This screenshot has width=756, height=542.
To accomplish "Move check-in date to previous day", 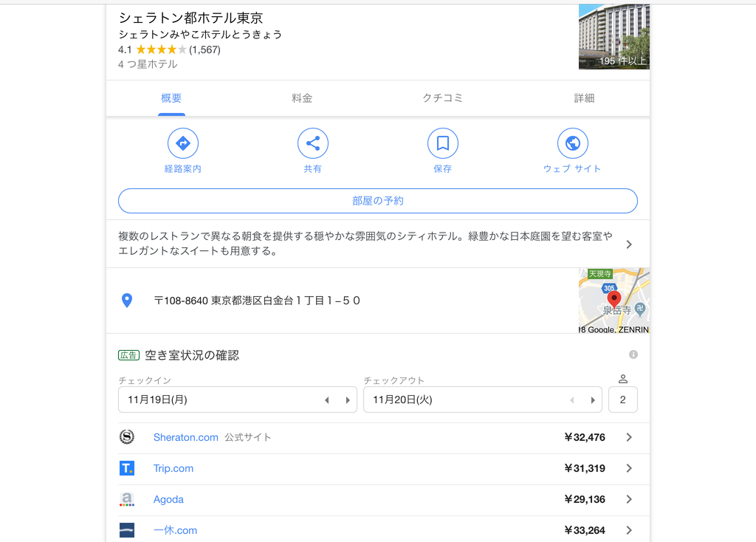I will 327,400.
